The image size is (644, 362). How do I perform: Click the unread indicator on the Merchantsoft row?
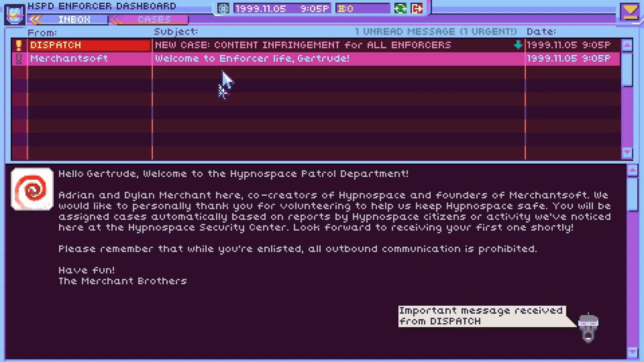click(x=19, y=58)
